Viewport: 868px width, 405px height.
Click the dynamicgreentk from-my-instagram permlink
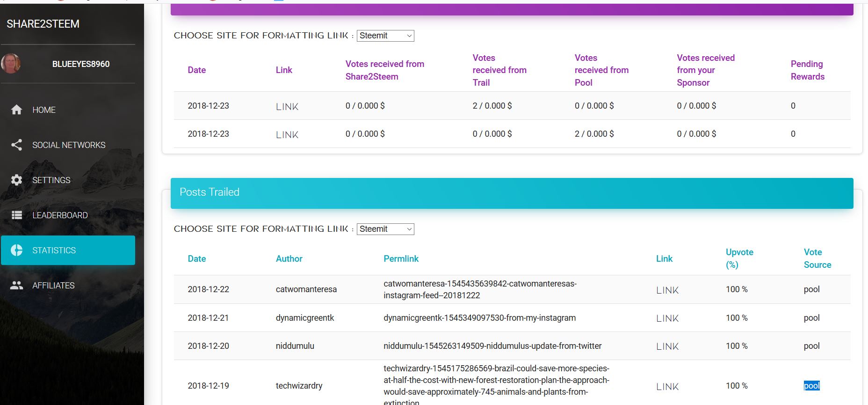(480, 318)
